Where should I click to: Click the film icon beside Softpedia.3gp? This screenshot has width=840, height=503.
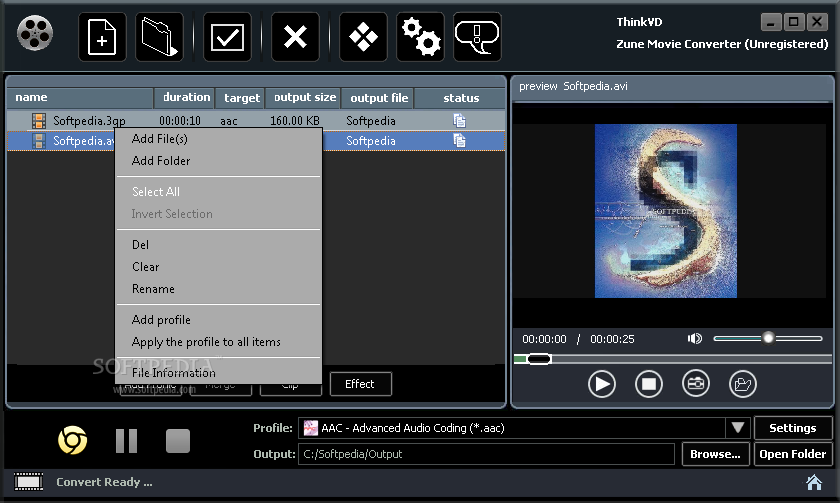[39, 121]
